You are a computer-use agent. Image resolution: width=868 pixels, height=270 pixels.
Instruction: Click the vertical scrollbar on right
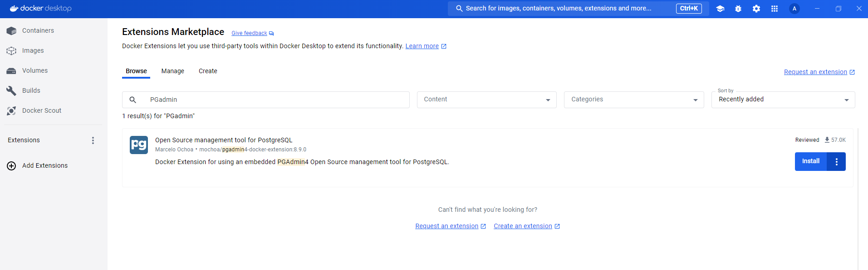point(858,199)
